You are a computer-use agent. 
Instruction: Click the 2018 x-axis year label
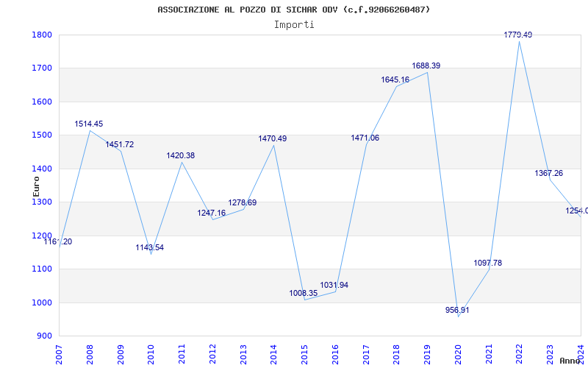[x=397, y=354]
